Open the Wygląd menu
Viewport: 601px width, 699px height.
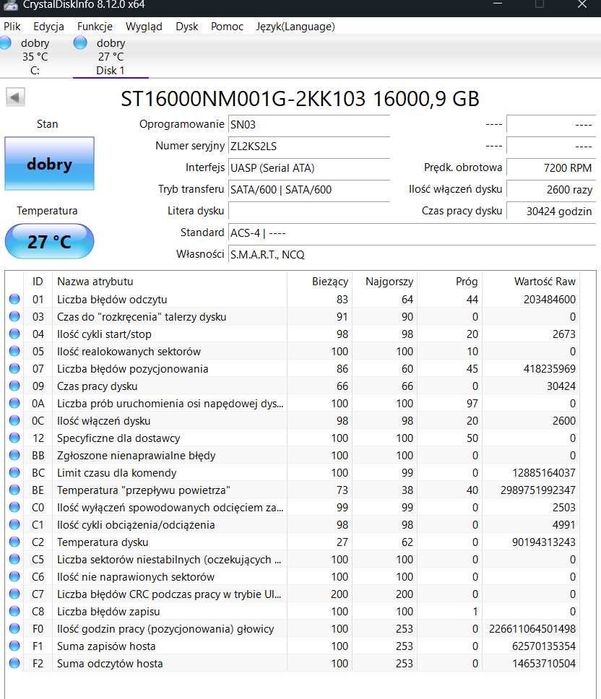(x=144, y=26)
